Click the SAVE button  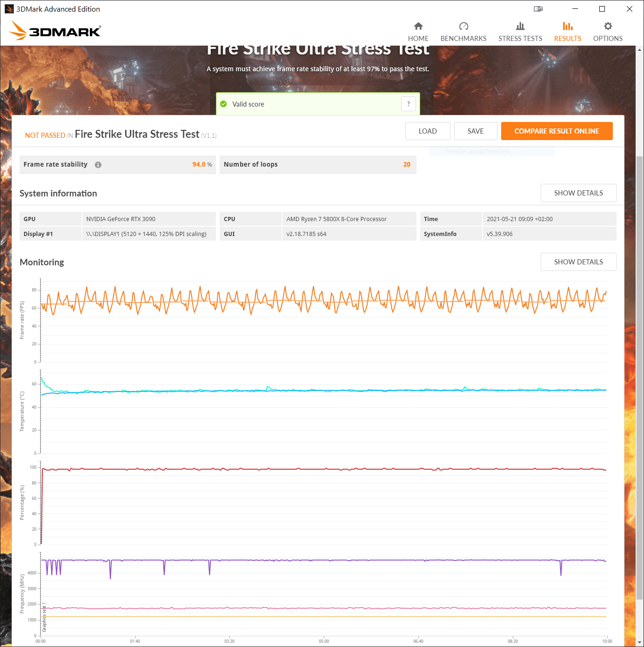(476, 131)
